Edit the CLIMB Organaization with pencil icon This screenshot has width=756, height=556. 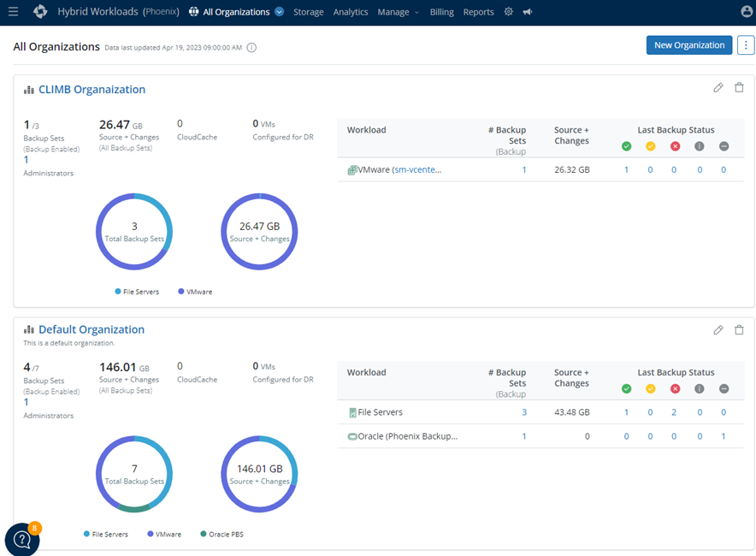pyautogui.click(x=718, y=88)
